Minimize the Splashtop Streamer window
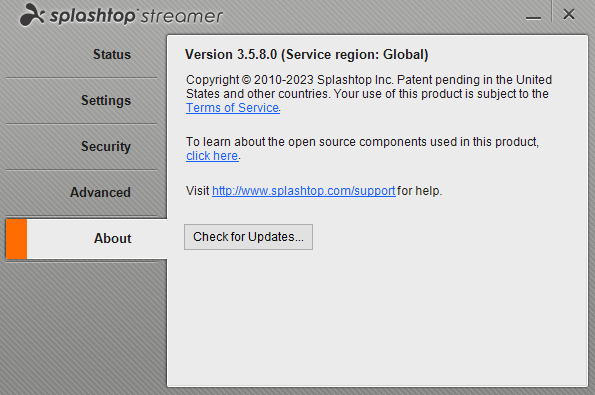Image resolution: width=595 pixels, height=395 pixels. point(533,17)
